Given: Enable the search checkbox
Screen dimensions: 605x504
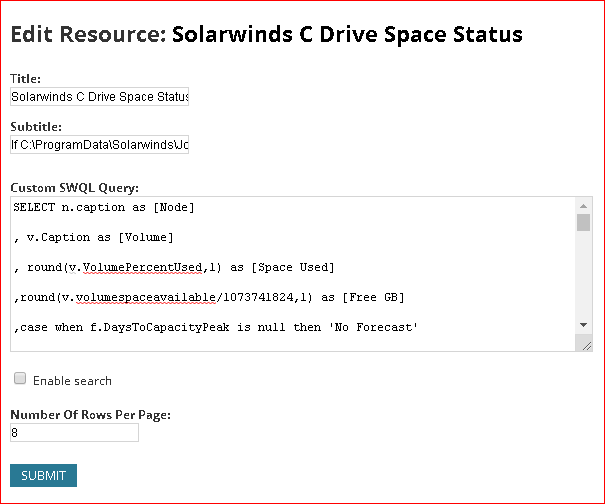Looking at the screenshot, I should pyautogui.click(x=20, y=378).
